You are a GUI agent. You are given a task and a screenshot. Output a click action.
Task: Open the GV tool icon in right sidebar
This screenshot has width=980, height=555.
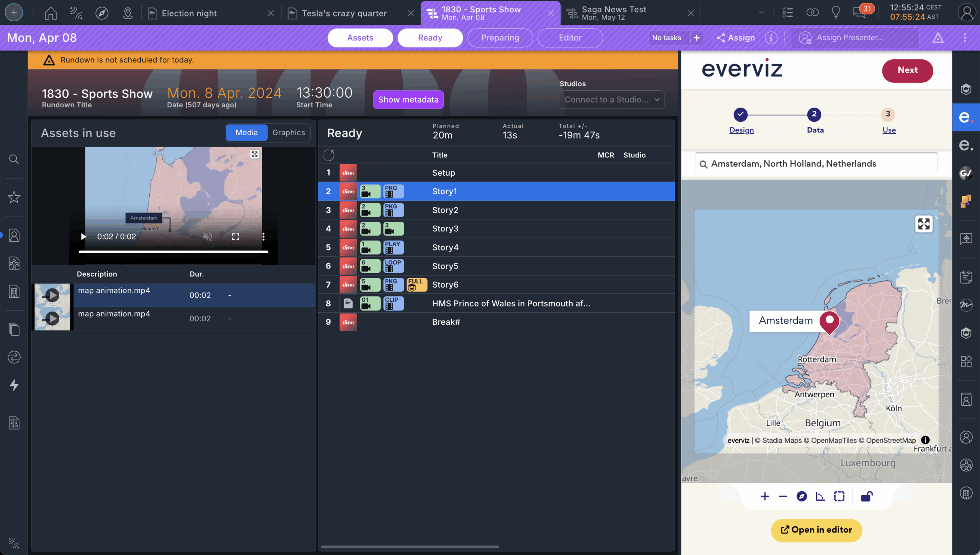(966, 174)
